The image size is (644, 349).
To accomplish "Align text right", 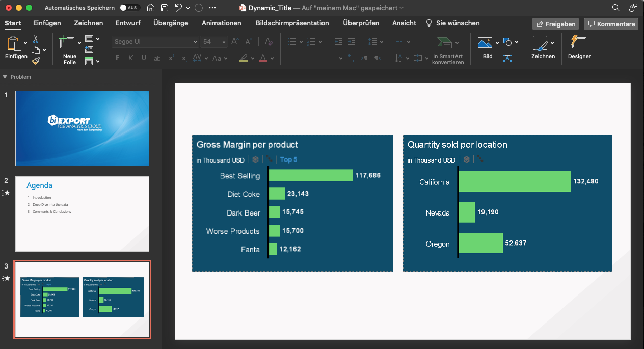I will point(318,58).
